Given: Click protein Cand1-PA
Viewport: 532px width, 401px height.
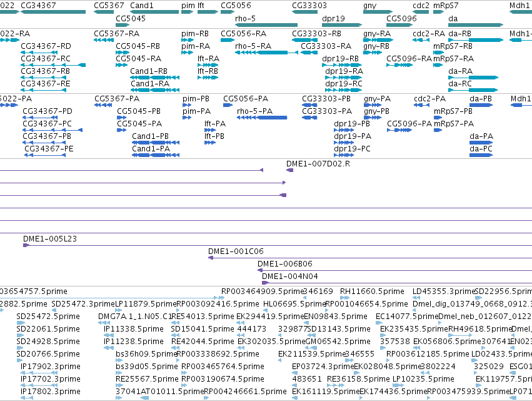Looking at the screenshot, I should pos(156,155).
